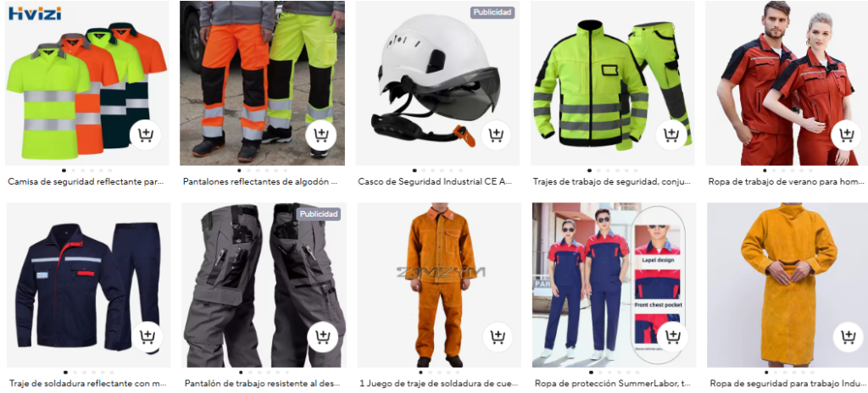The image size is (868, 393).
Task: Click Publicidad badge on gray pants
Action: pyautogui.click(x=319, y=213)
